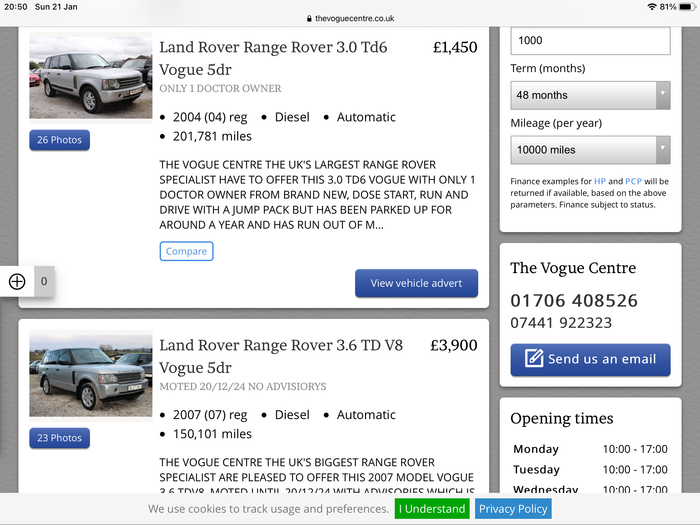Image resolution: width=700 pixels, height=525 pixels.
Task: Accept cookies with I Understand
Action: coord(432,509)
